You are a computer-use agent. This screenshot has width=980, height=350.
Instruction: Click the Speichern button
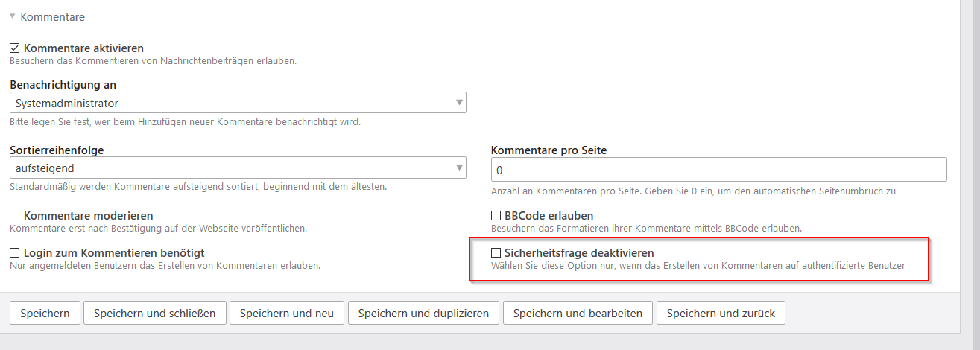pos(45,314)
